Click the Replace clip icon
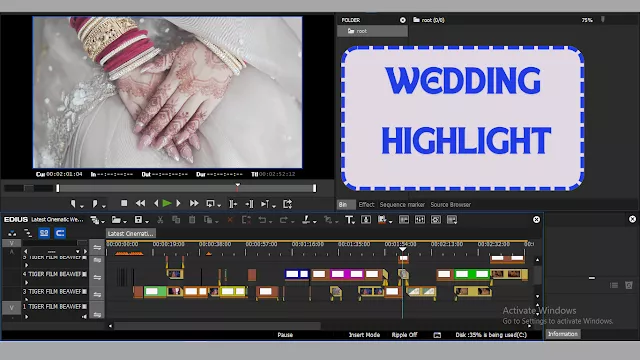This screenshot has width=640, height=360. [208, 220]
